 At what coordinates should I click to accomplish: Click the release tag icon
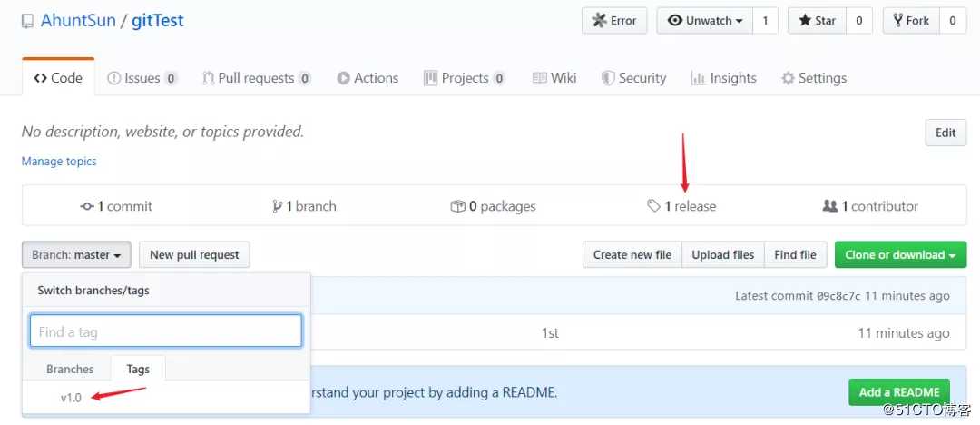pyautogui.click(x=653, y=206)
